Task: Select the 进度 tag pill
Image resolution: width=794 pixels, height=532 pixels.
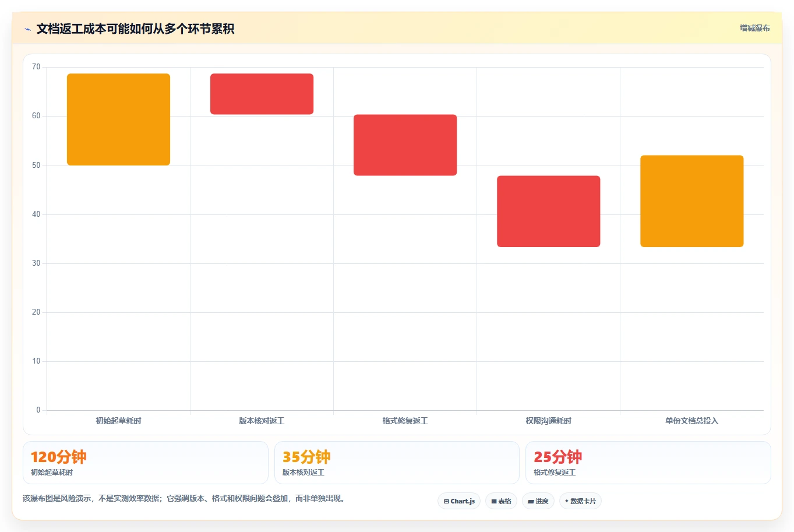Action: coord(538,501)
